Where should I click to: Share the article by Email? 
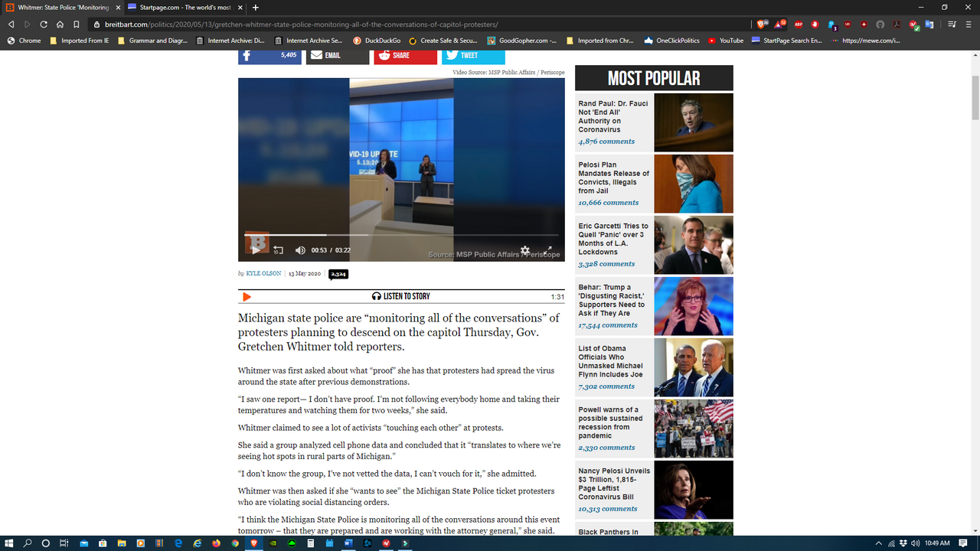pyautogui.click(x=337, y=55)
